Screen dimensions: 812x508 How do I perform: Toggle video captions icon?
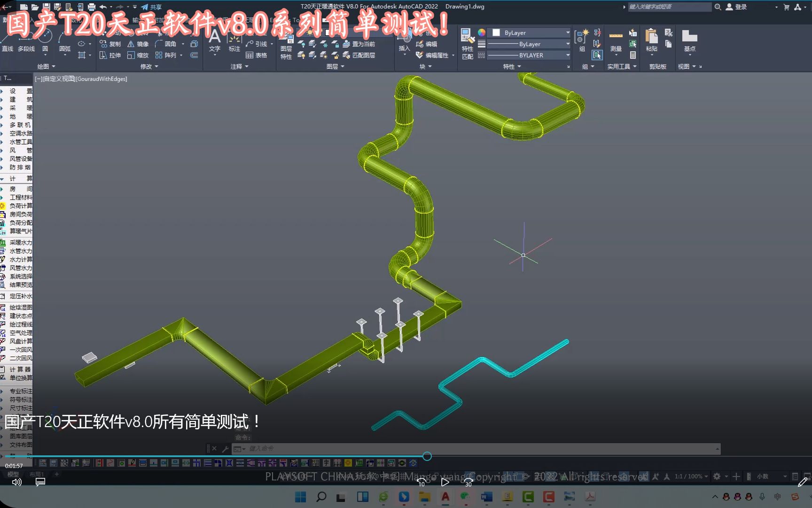pos(40,482)
